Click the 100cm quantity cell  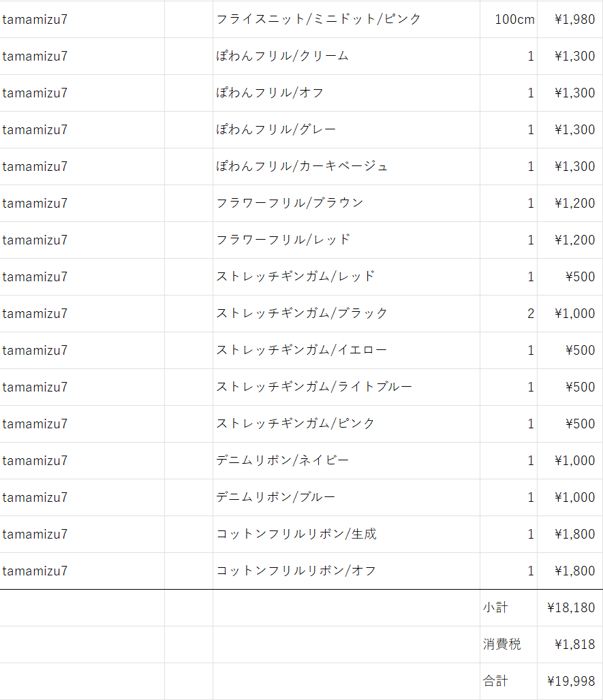click(x=508, y=19)
